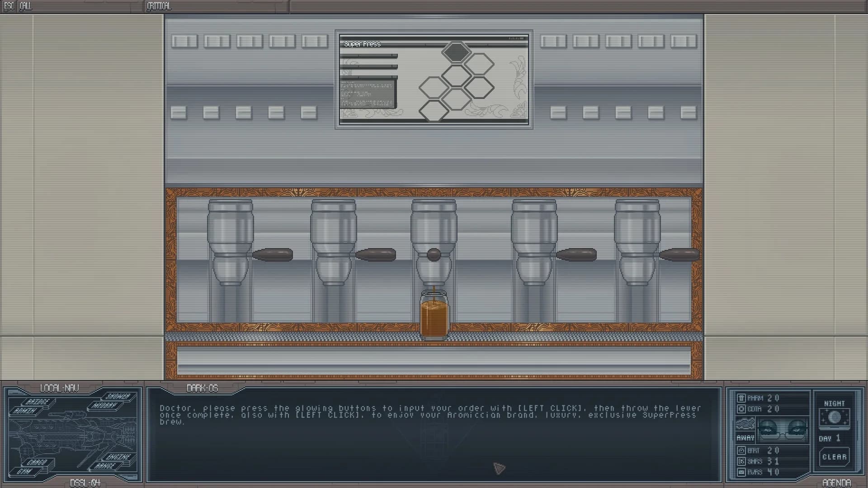Select the bottommost hexagon on Super Press screen
Screen dimensions: 868x488
pyautogui.click(x=434, y=111)
